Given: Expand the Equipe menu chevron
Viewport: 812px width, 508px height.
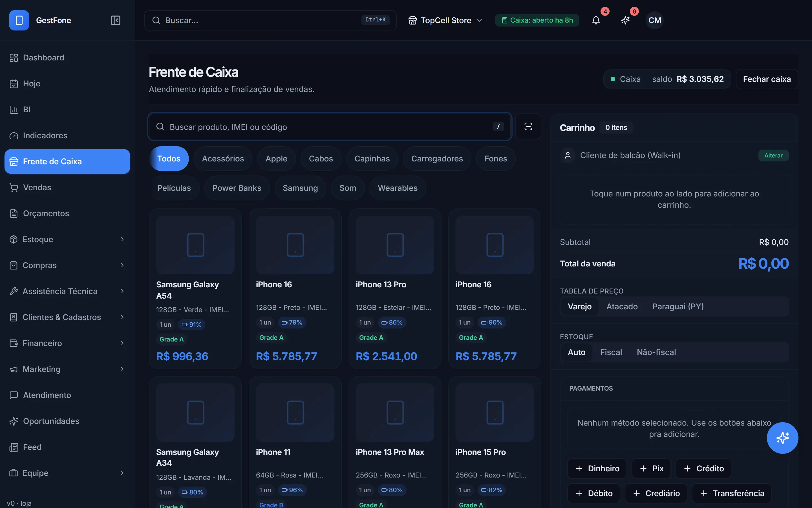Looking at the screenshot, I should point(122,473).
